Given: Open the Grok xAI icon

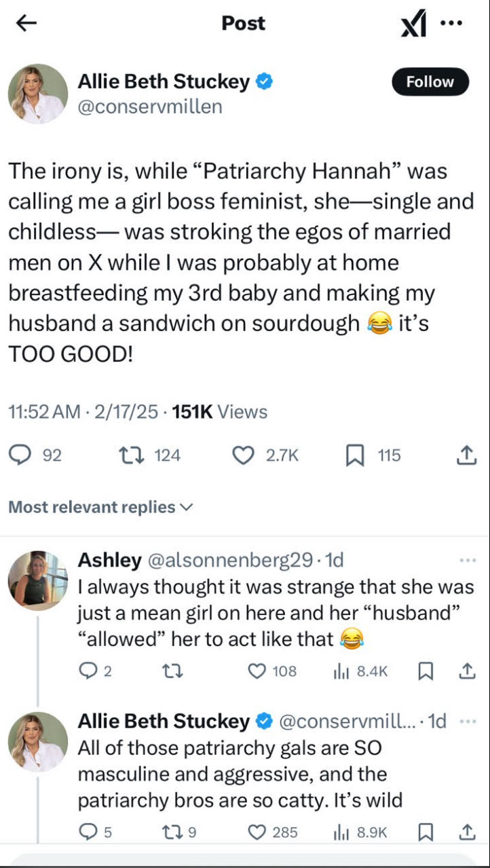Looking at the screenshot, I should pyautogui.click(x=414, y=24).
